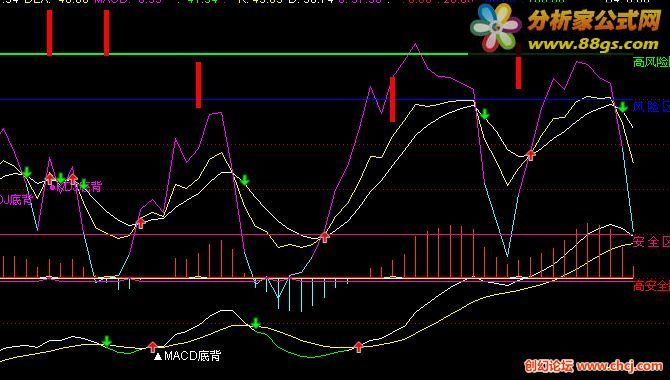Image resolution: width=670 pixels, height=380 pixels.
Task: Select the MACD底背 signal label
Action: pyautogui.click(x=192, y=355)
